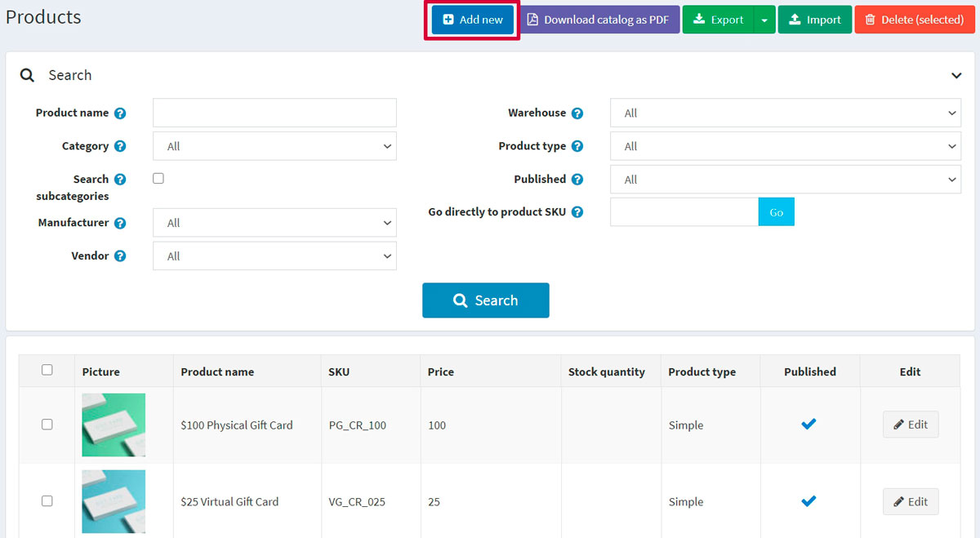This screenshot has height=538, width=980.
Task: Open the Export split-button dropdown arrow
Action: point(764,20)
